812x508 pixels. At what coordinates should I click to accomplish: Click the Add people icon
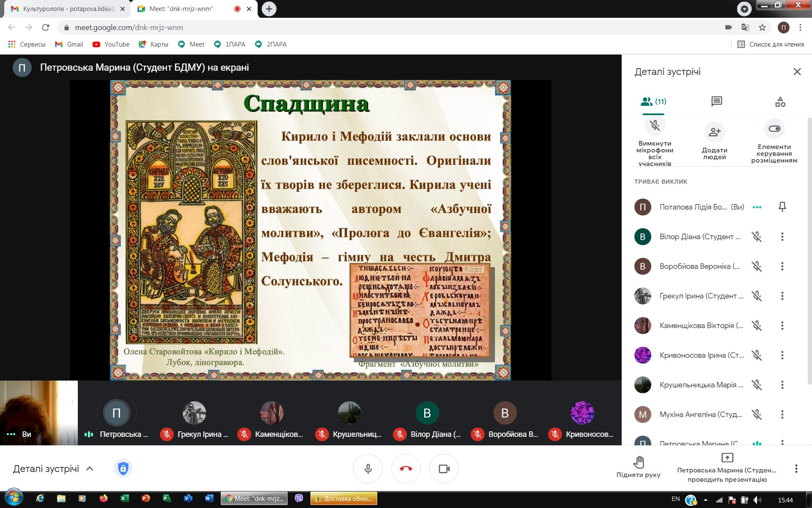[x=714, y=132]
